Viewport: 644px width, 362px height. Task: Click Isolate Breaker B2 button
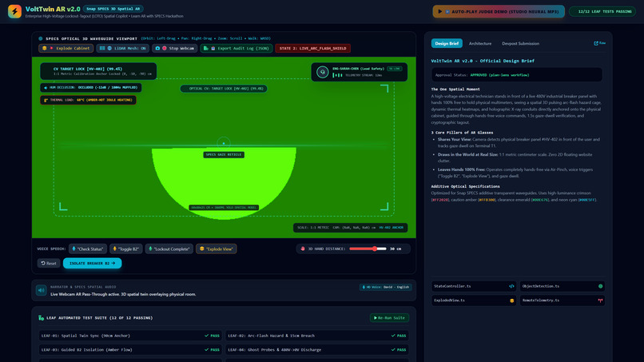click(92, 263)
